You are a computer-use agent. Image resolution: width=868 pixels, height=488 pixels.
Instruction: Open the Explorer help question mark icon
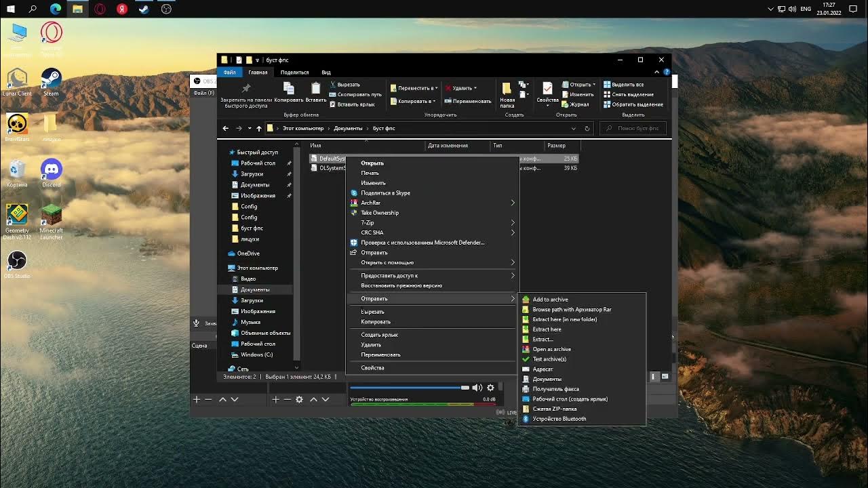(x=666, y=72)
